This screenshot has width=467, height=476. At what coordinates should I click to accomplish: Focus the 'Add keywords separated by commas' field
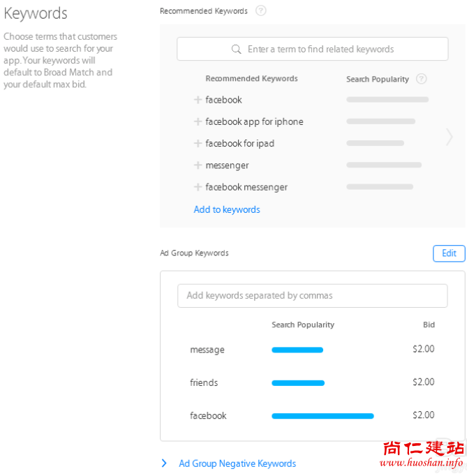click(312, 295)
